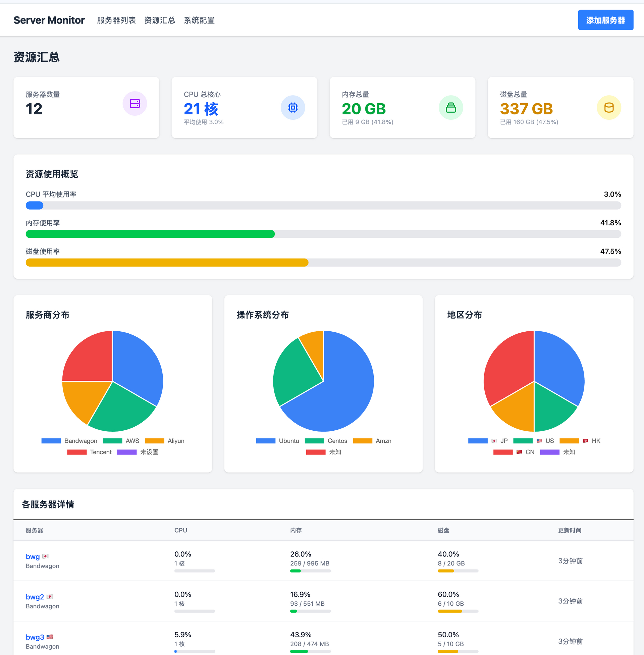644x655 pixels.
Task: Click the US flag beside bwg3
Action: (x=50, y=637)
